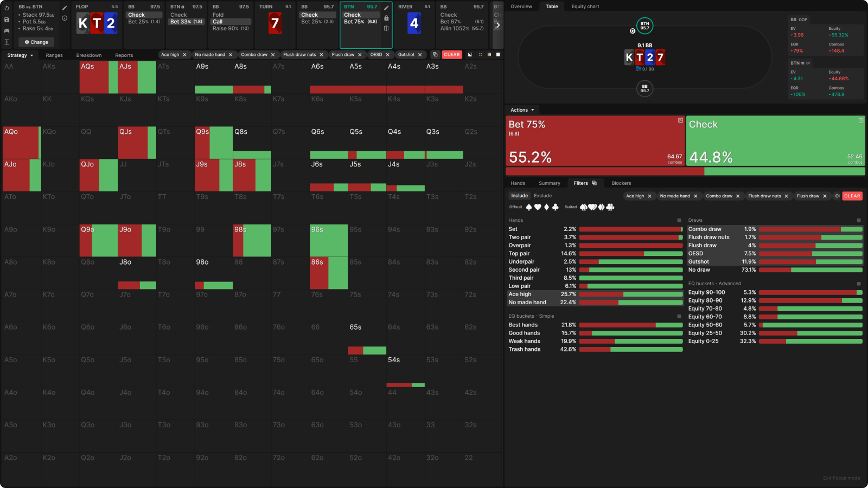This screenshot has height=488, width=868.
Task: Click the lock icon on the BTN turn node
Action: [x=386, y=18]
